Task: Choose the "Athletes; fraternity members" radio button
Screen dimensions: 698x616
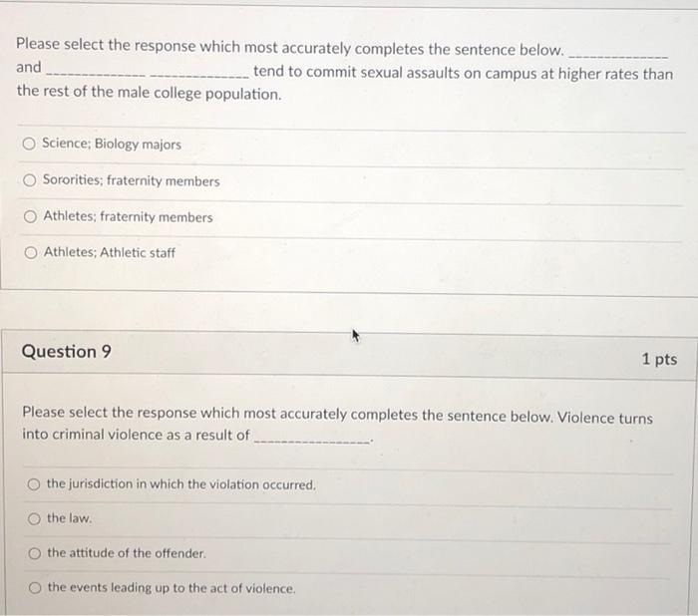Action: [29, 217]
